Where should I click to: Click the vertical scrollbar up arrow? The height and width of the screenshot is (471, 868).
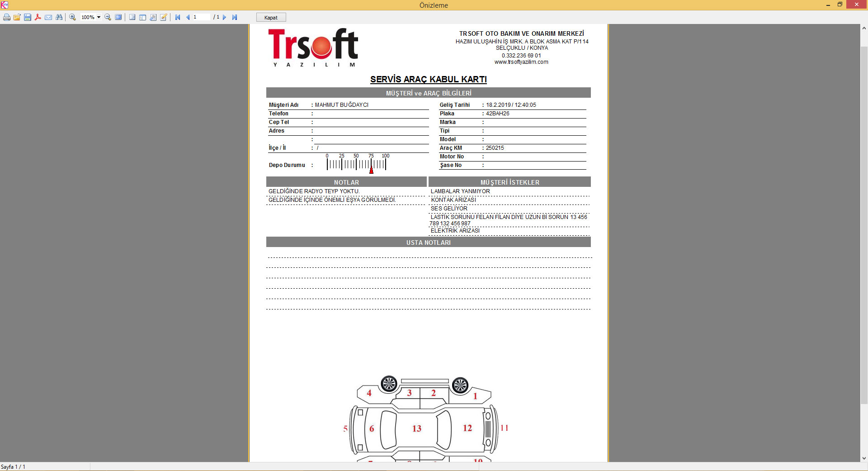[864, 28]
